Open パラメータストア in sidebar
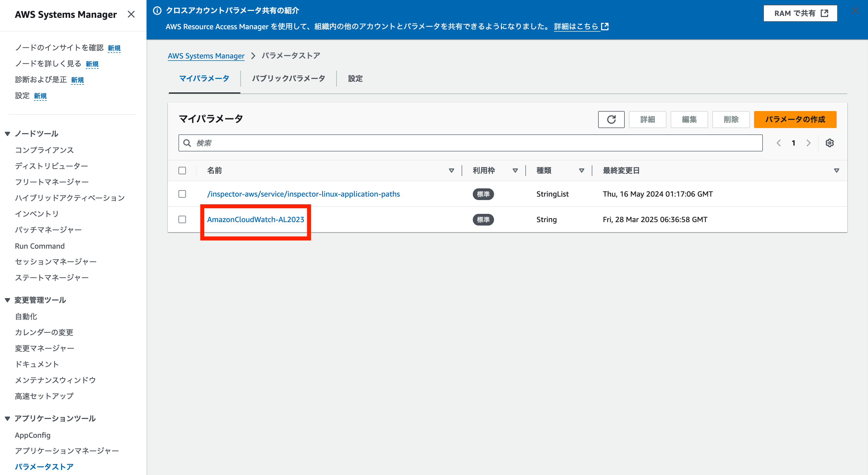Screen dimensions: 868x475 pos(44,466)
